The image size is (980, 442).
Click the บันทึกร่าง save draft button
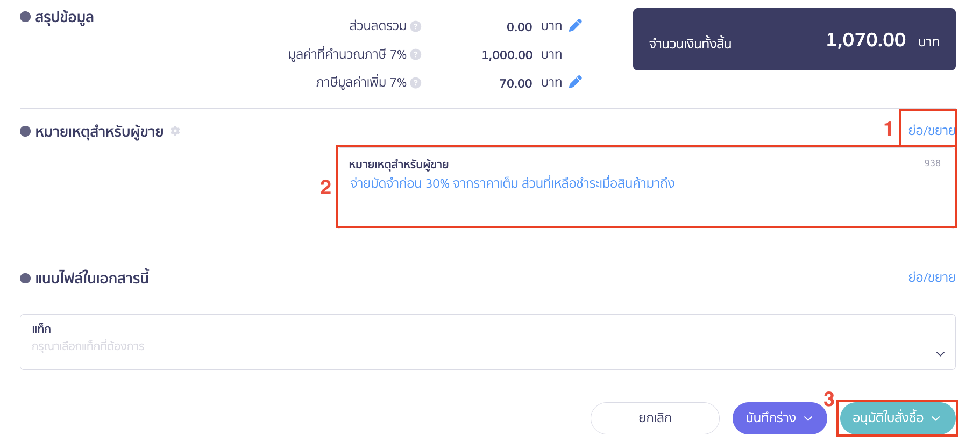click(x=772, y=418)
